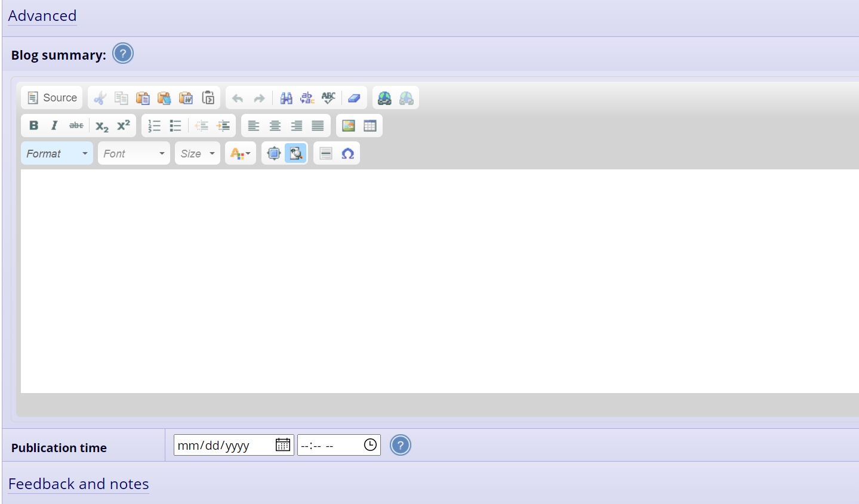The height and width of the screenshot is (504, 859).
Task: Toggle italic text style
Action: [54, 126]
